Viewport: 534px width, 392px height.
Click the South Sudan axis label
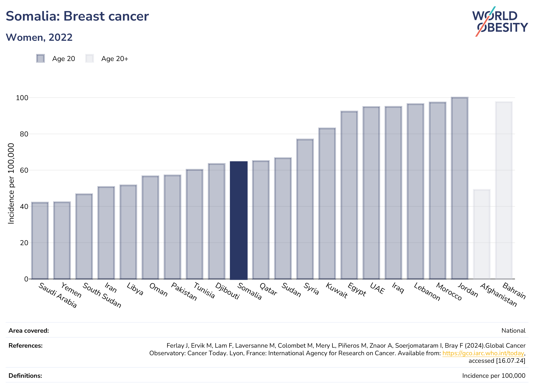point(102,295)
